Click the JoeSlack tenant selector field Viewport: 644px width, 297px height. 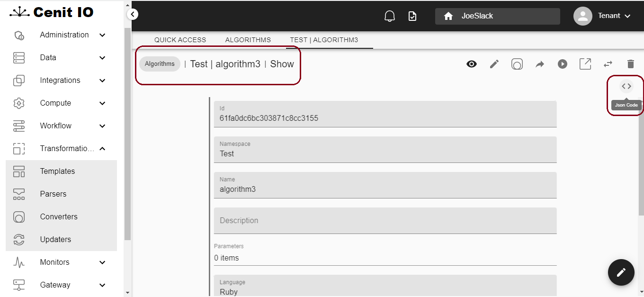(x=498, y=16)
